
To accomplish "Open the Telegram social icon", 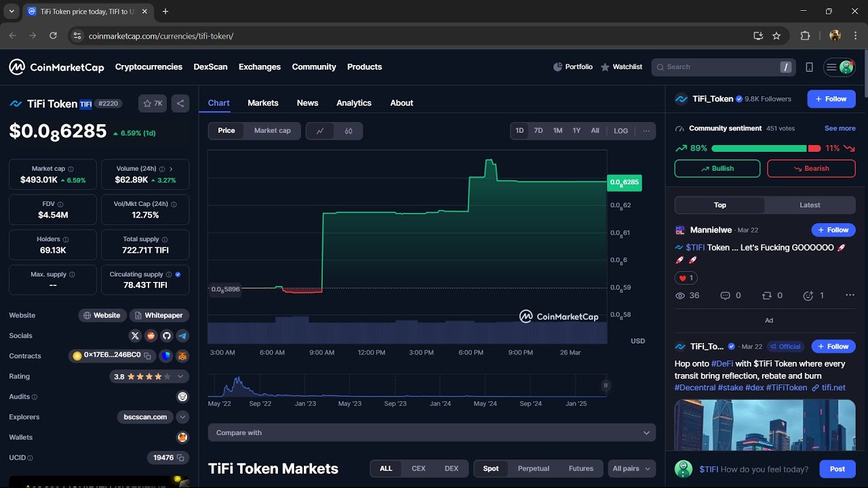I will point(182,335).
